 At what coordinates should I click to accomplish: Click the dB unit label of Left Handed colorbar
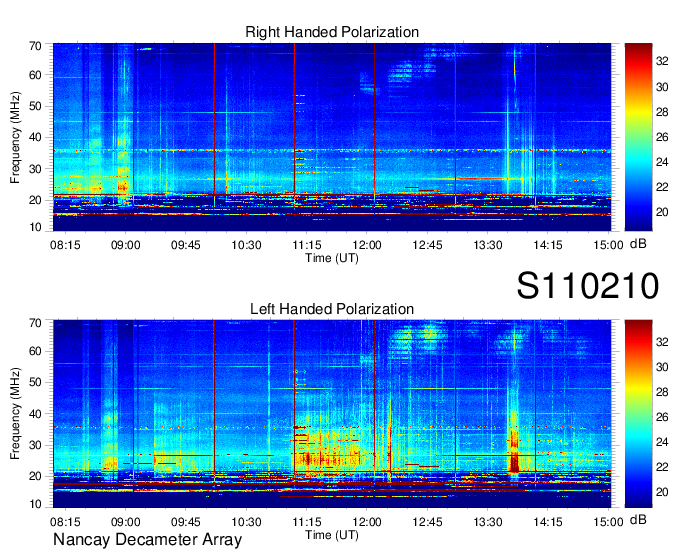click(638, 519)
